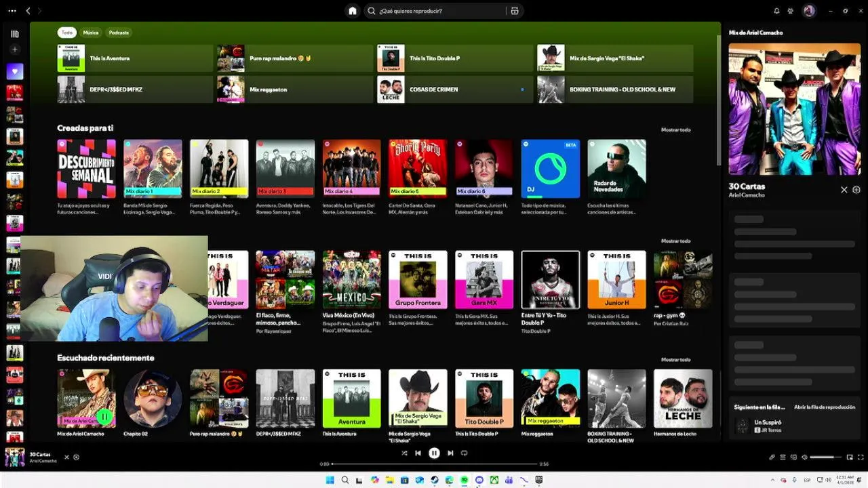Show all in Creadas para ti
The width and height of the screenshot is (868, 488).
pyautogui.click(x=675, y=129)
